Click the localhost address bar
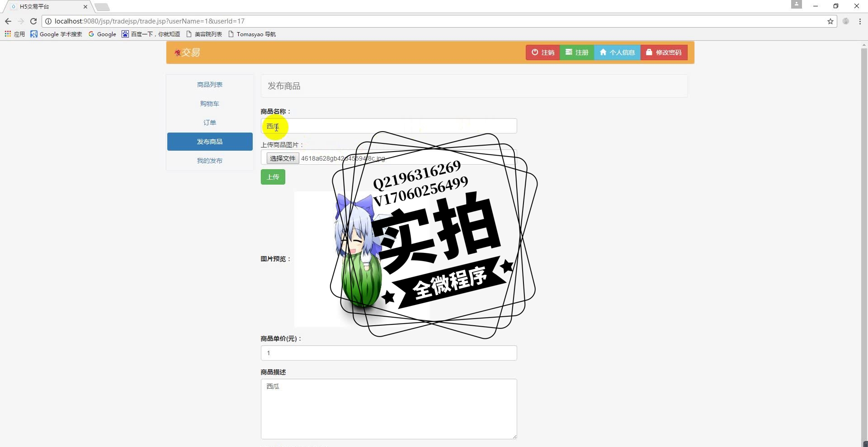The height and width of the screenshot is (447, 868). point(439,21)
